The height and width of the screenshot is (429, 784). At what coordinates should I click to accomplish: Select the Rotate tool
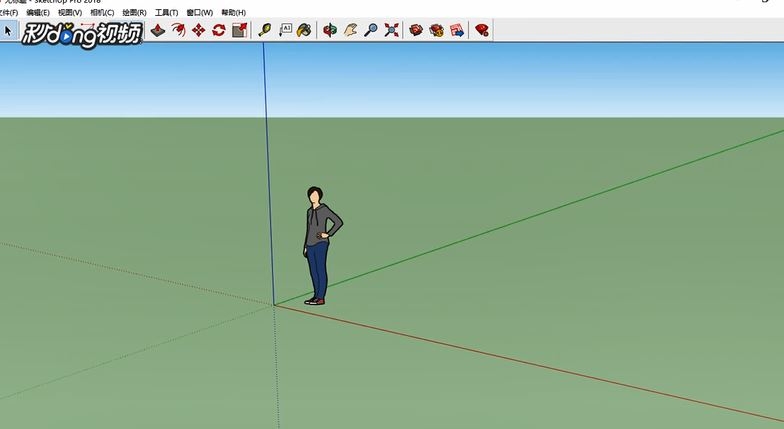pyautogui.click(x=218, y=30)
